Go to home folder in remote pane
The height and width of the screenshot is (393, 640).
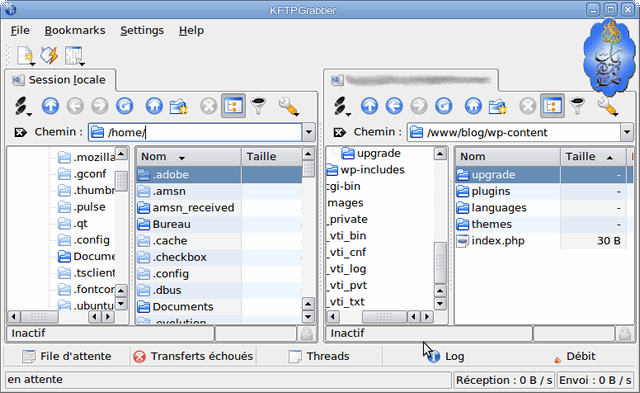pyautogui.click(x=473, y=106)
